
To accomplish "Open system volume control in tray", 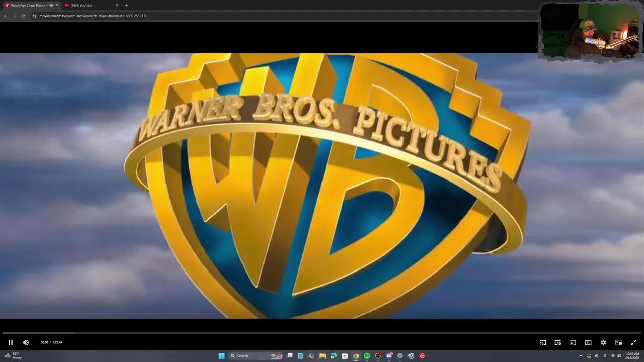I will 619,356.
